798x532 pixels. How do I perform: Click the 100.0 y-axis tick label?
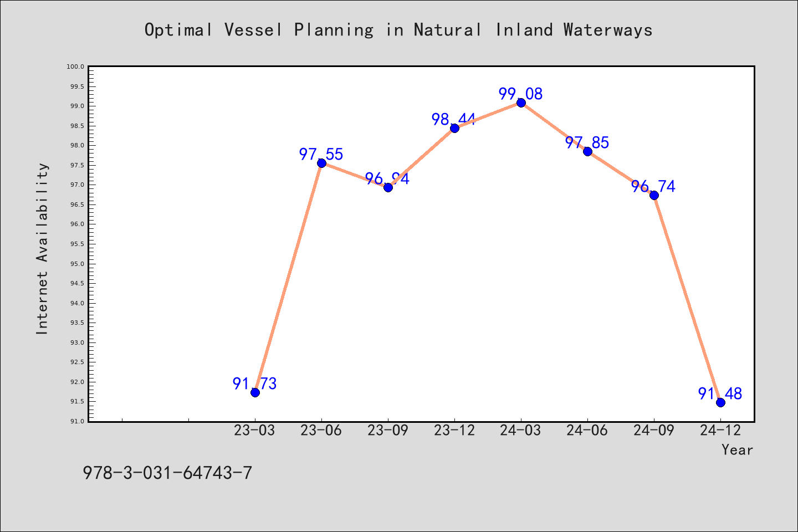pyautogui.click(x=75, y=66)
